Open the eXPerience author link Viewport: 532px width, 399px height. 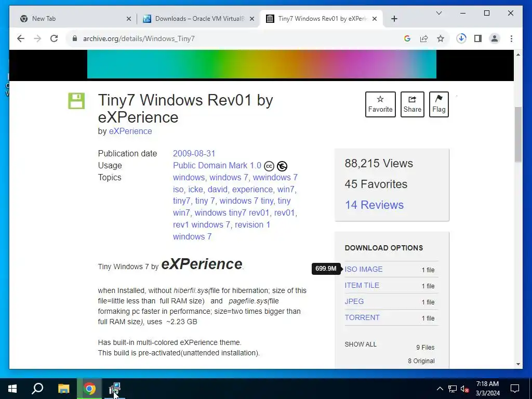(x=130, y=131)
